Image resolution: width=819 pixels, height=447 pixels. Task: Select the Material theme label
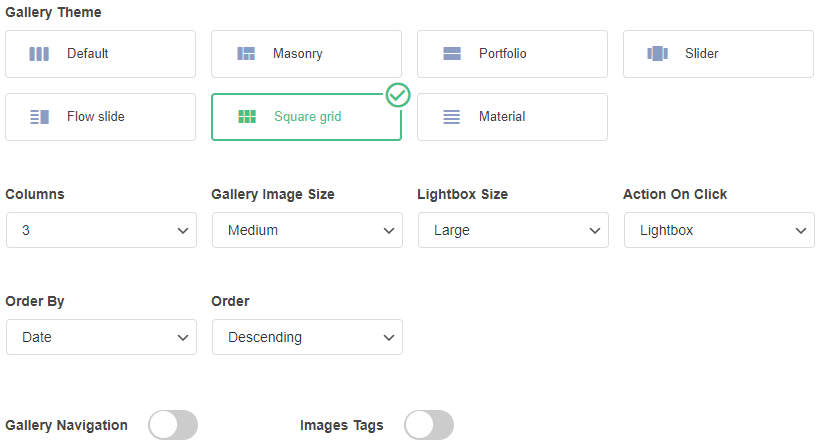[502, 117]
